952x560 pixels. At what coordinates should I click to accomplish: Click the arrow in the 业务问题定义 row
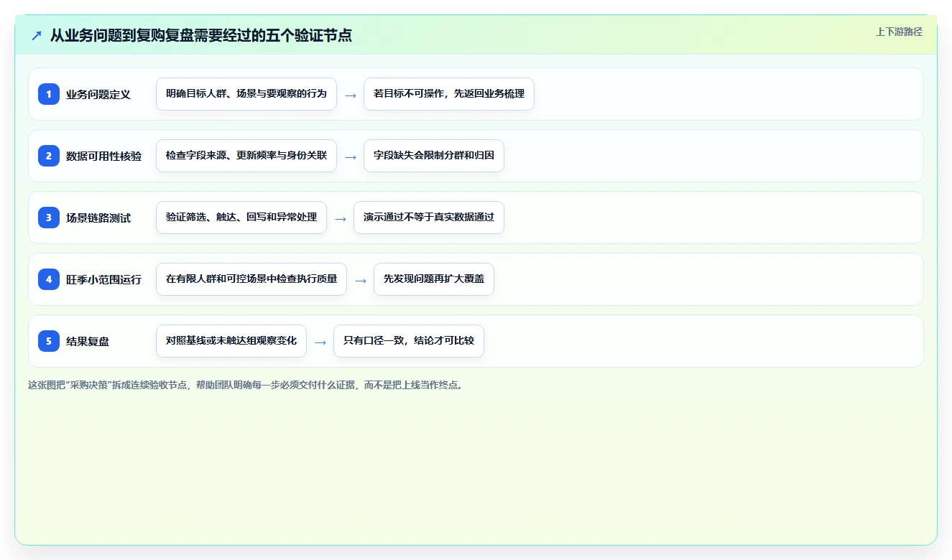[351, 95]
